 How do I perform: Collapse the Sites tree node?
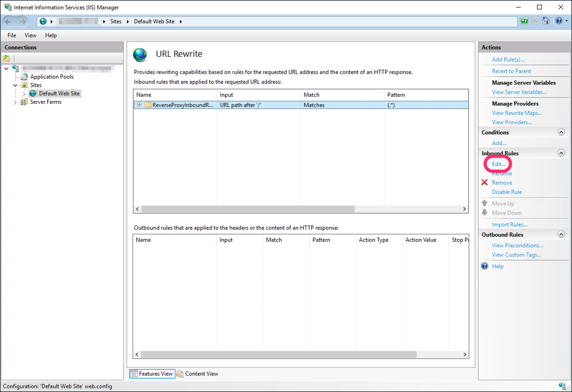tap(15, 86)
